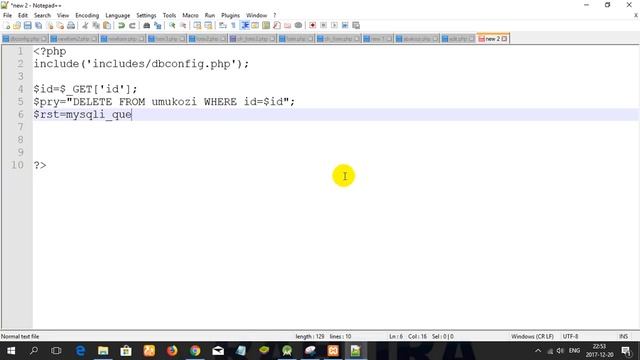Open the Language menu
Image resolution: width=640 pixels, height=360 pixels.
(118, 15)
